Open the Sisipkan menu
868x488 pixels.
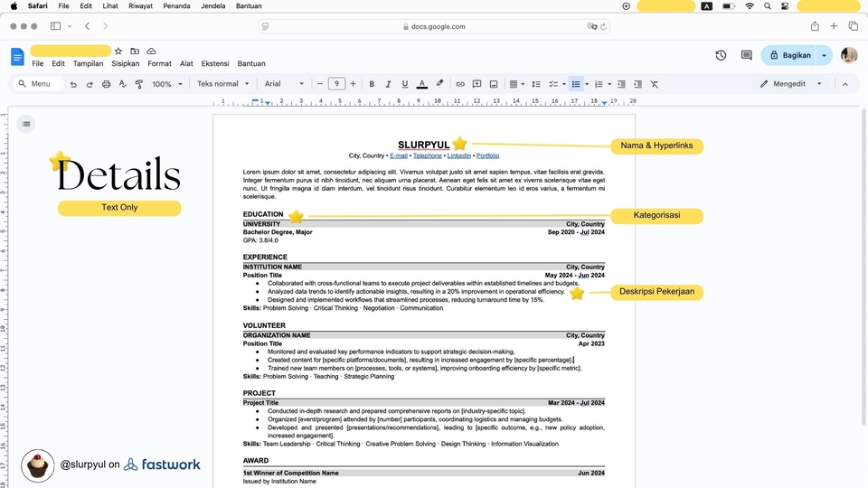click(x=125, y=63)
